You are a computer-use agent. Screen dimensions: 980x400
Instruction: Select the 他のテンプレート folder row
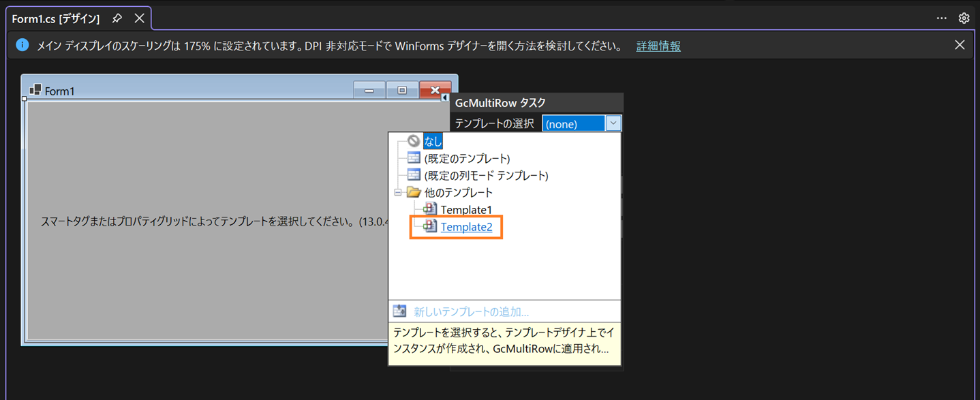[x=459, y=193]
